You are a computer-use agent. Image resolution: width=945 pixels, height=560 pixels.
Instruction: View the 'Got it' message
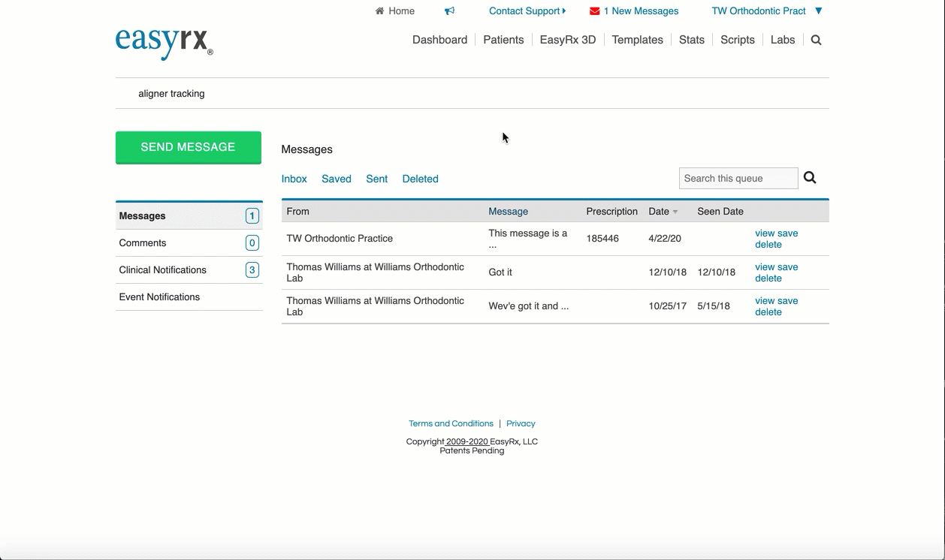click(x=765, y=267)
